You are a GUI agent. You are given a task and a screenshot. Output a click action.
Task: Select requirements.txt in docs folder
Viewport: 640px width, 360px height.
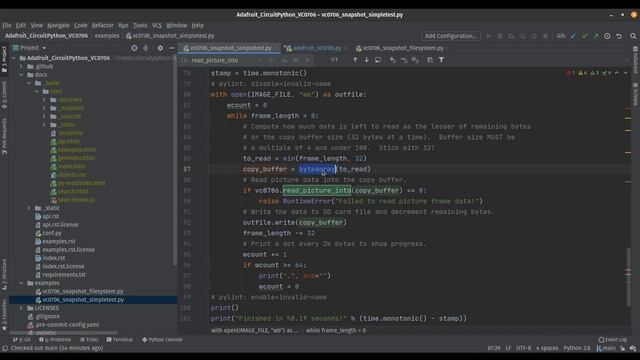64,275
